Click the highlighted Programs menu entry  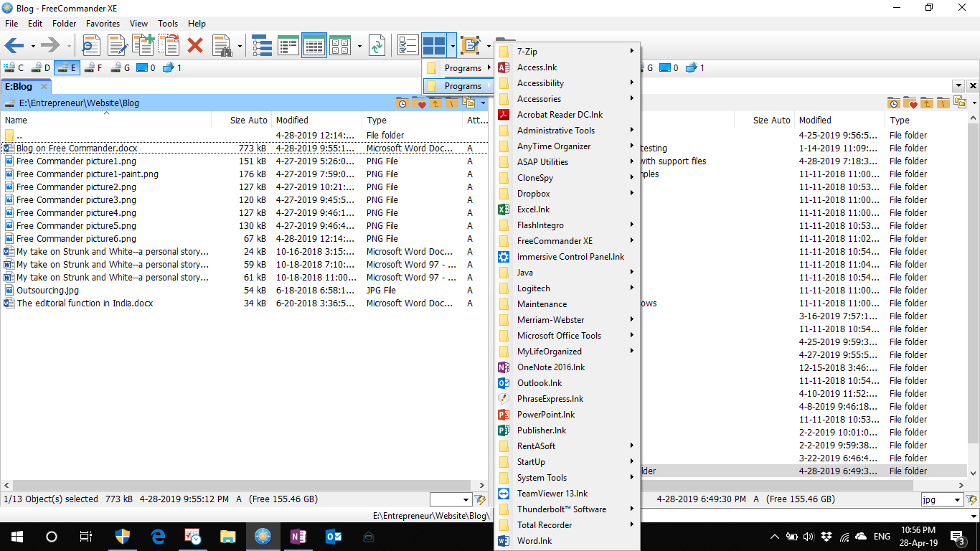pyautogui.click(x=459, y=86)
